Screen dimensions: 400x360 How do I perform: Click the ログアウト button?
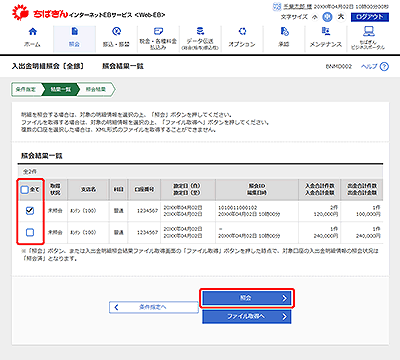(370, 17)
